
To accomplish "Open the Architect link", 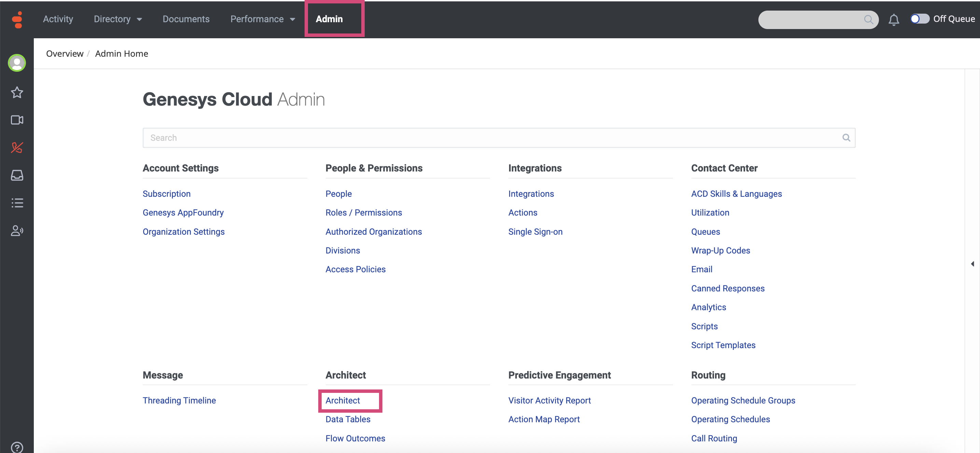I will pyautogui.click(x=342, y=400).
